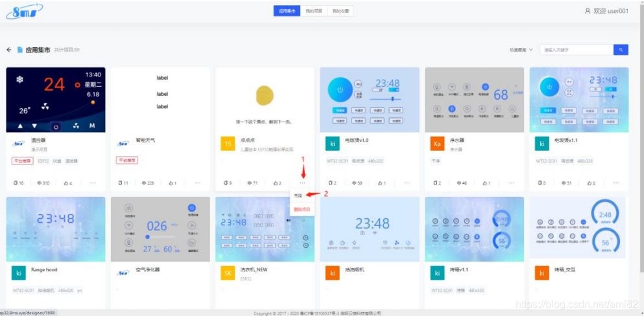Open the 电饭煲v1.1 preview thumbnail
Image resolution: width=644 pixels, height=316 pixels.
(579, 100)
